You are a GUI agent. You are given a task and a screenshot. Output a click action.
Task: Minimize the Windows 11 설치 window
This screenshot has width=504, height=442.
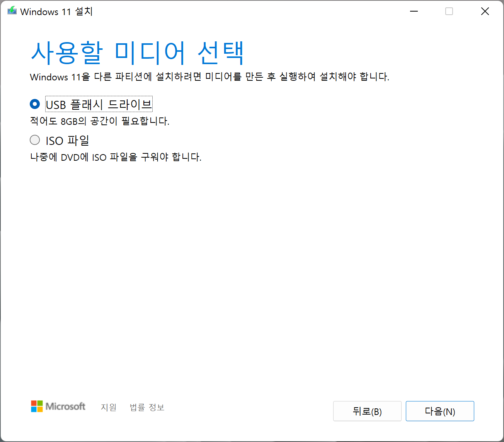point(414,12)
